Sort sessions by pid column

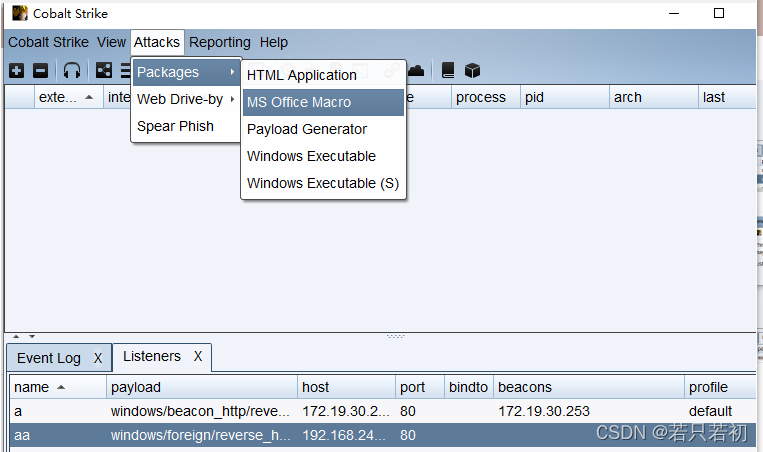(x=564, y=97)
